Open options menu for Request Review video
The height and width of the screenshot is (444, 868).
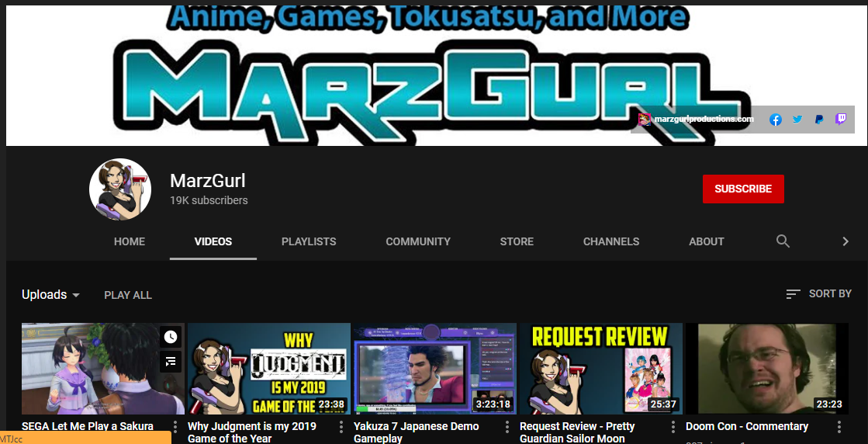coord(673,427)
